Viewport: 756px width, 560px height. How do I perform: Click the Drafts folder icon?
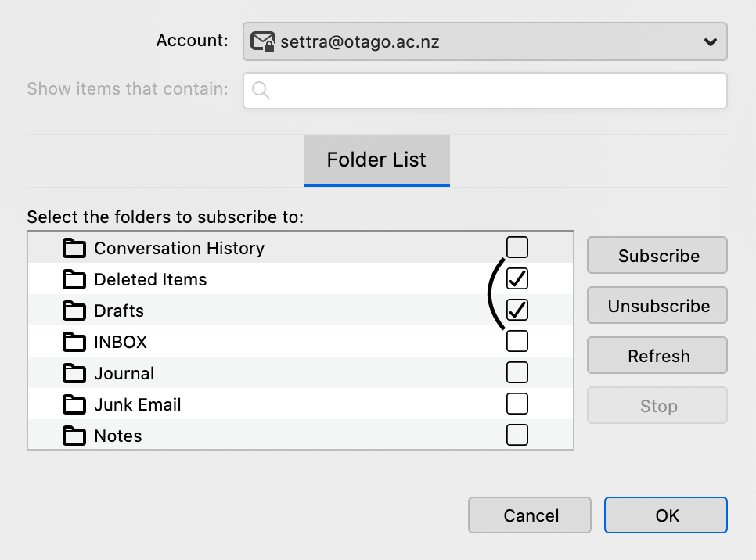[74, 311]
